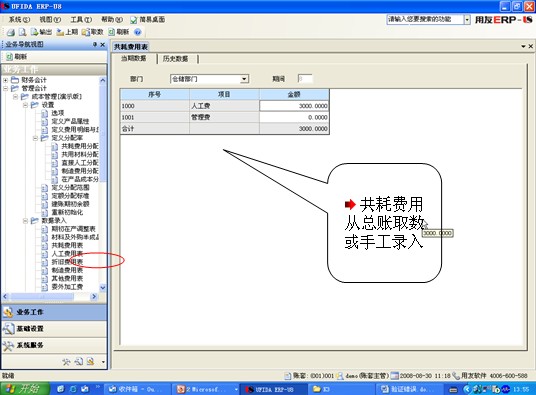Click the print icon in the toolbar
Viewport: 536px width, 395px height.
pyautogui.click(x=11, y=32)
